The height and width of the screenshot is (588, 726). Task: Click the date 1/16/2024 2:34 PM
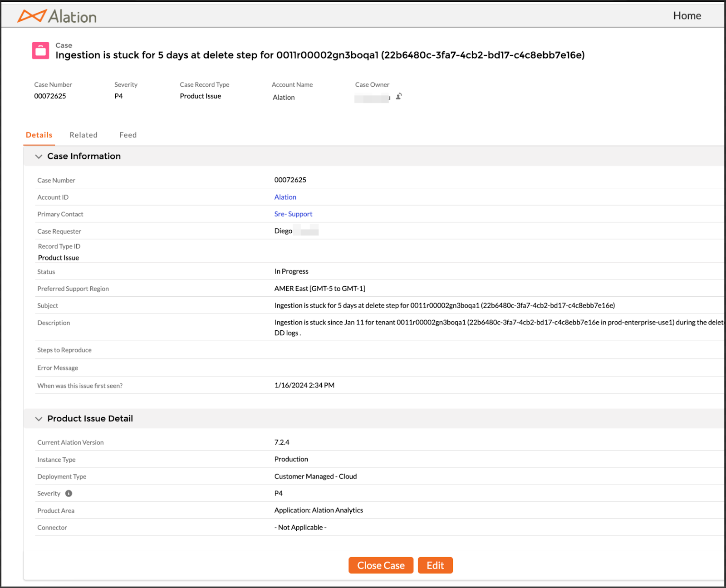(304, 385)
